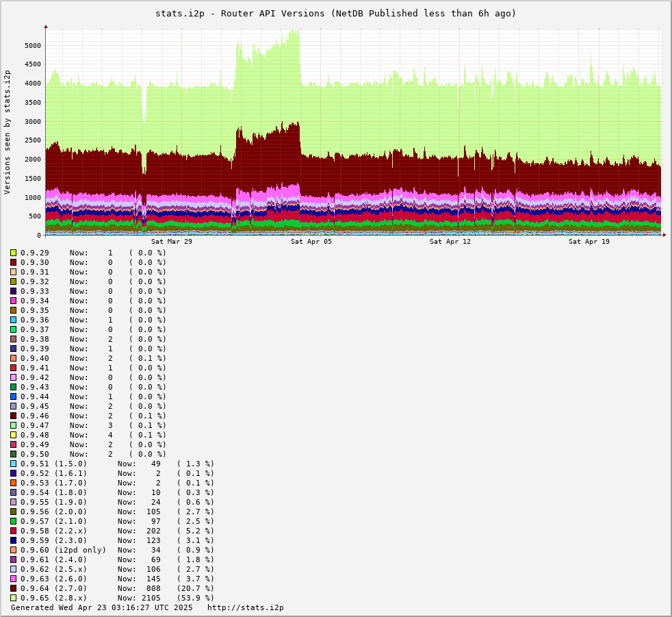Click the chart title 'stats.i2p - Router API Versions'

240,13
